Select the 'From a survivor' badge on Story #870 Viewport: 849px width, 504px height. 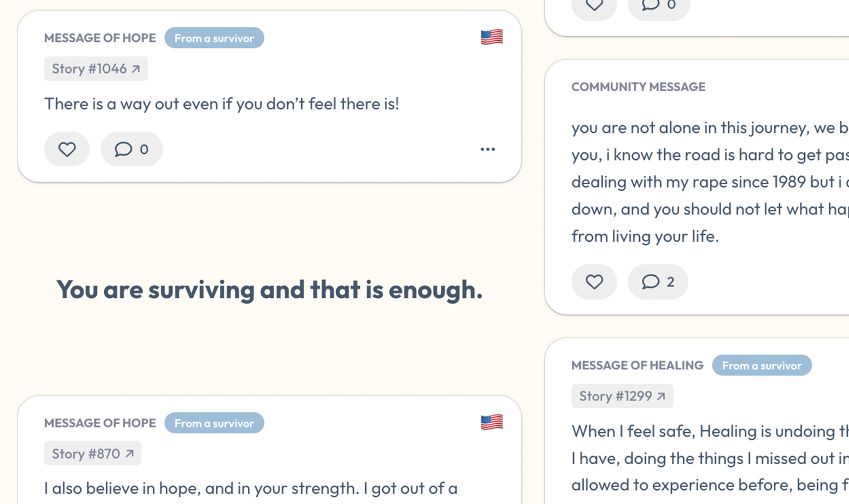214,423
